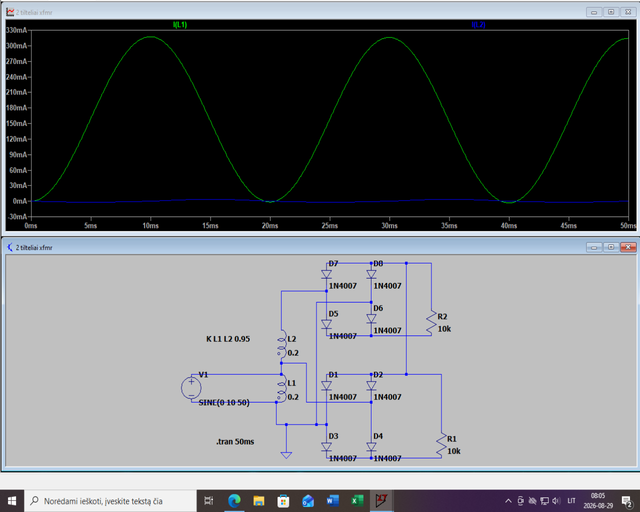Viewport: 640px width, 512px height.
Task: Click R1 value 10k
Action: pos(453,451)
